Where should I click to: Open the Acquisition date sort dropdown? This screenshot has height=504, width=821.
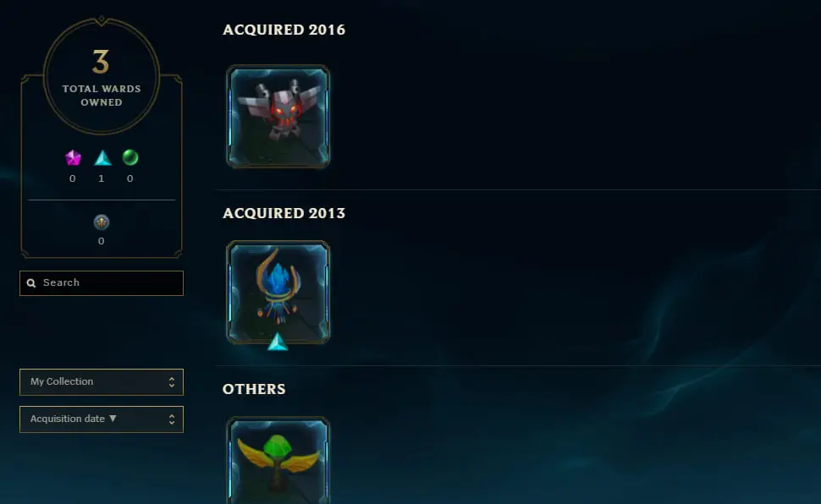coord(102,419)
